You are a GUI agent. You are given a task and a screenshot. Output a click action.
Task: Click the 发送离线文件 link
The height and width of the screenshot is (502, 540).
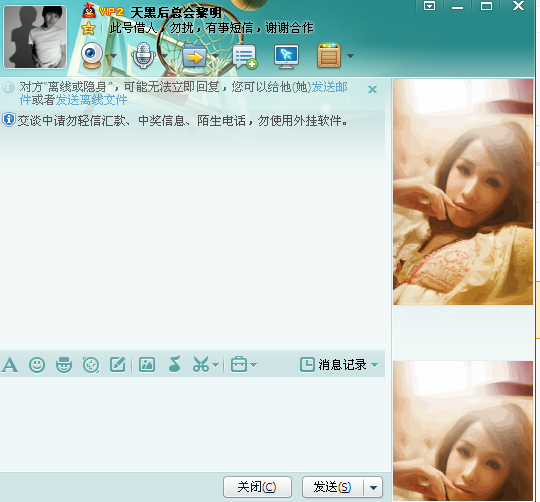[x=91, y=100]
